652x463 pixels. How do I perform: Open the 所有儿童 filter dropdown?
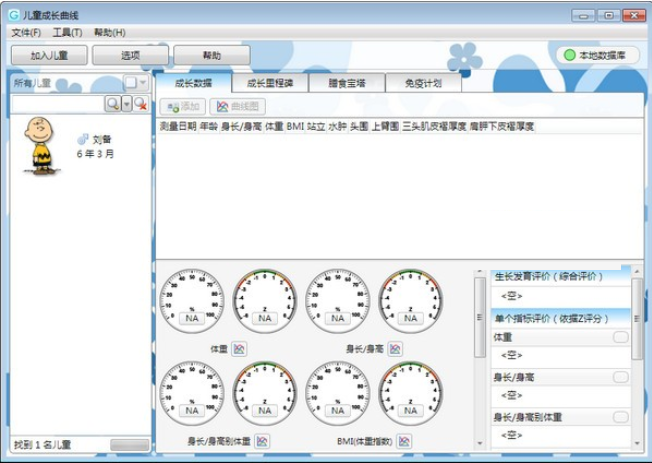tap(136, 83)
